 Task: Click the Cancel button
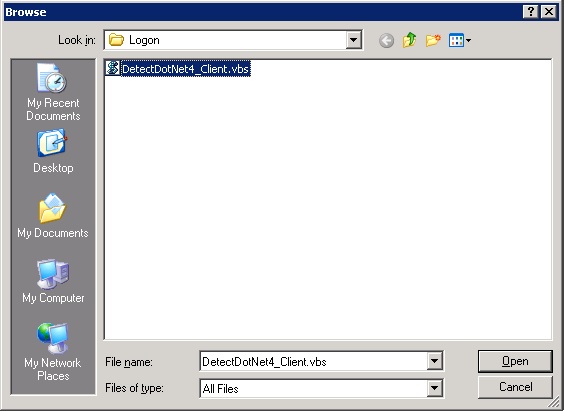tap(515, 387)
